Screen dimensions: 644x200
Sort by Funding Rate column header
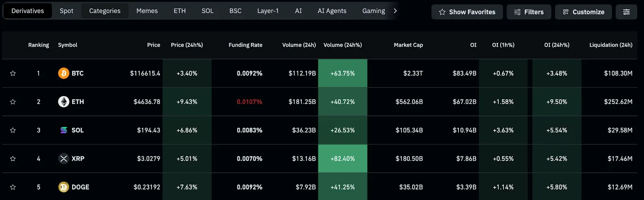(x=245, y=45)
